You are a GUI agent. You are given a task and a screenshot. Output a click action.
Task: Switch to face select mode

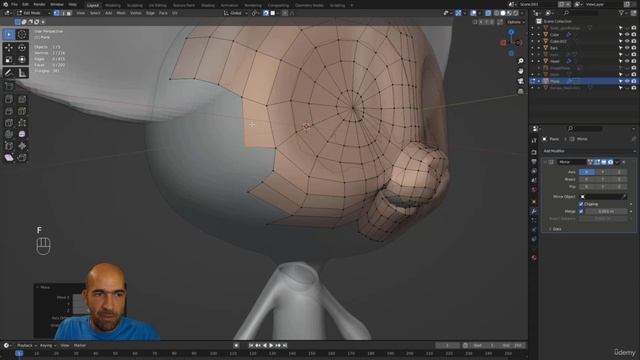69,13
